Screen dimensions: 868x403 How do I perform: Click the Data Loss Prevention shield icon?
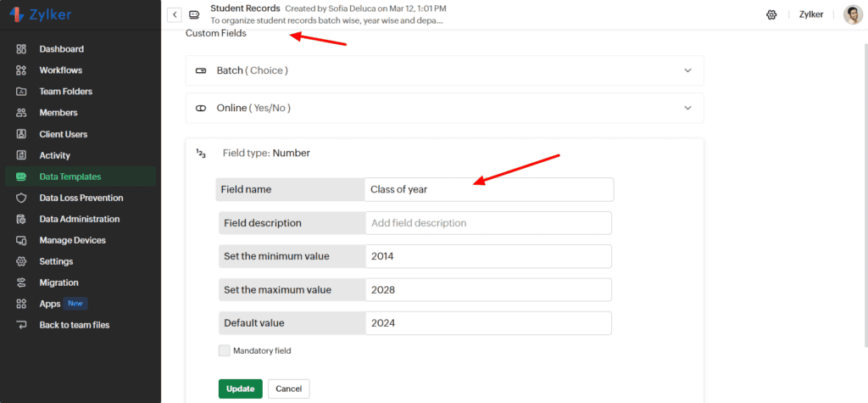[21, 198]
